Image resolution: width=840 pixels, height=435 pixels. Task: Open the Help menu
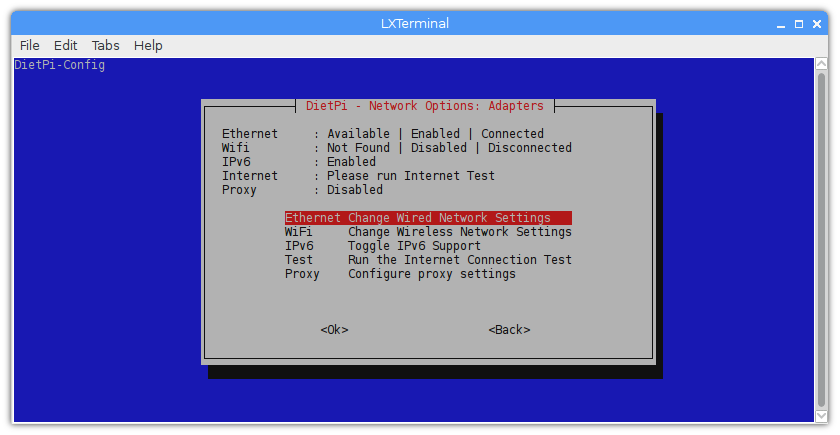coord(148,46)
